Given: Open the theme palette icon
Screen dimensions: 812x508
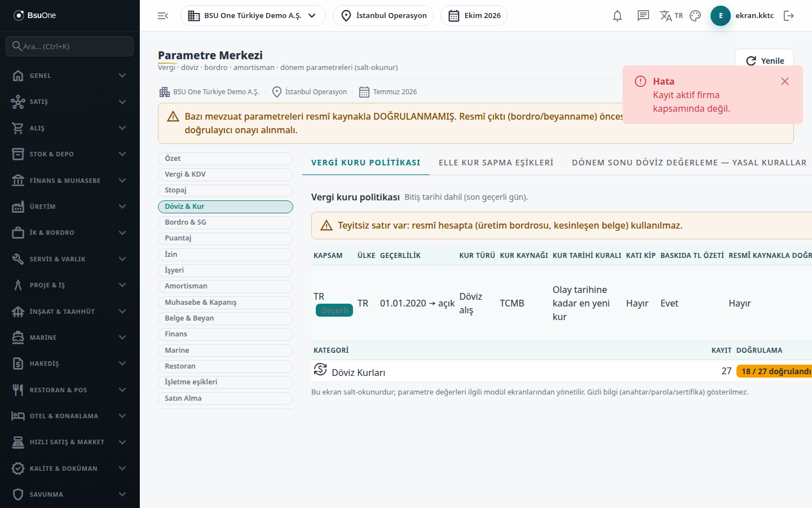Looking at the screenshot, I should point(695,16).
